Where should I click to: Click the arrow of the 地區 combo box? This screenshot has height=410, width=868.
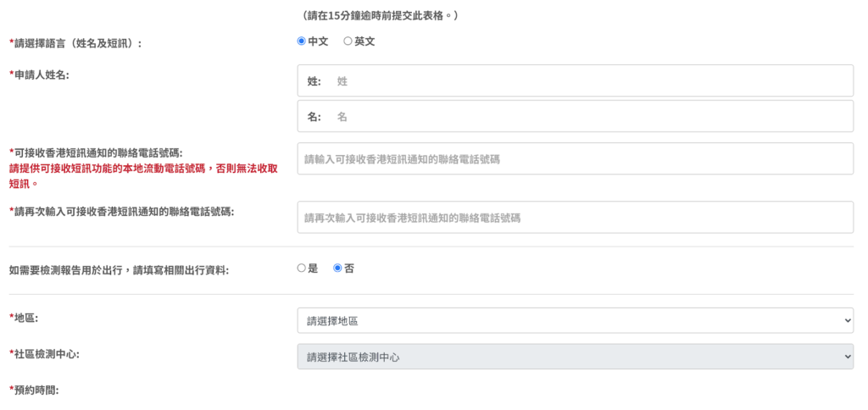[x=848, y=320]
